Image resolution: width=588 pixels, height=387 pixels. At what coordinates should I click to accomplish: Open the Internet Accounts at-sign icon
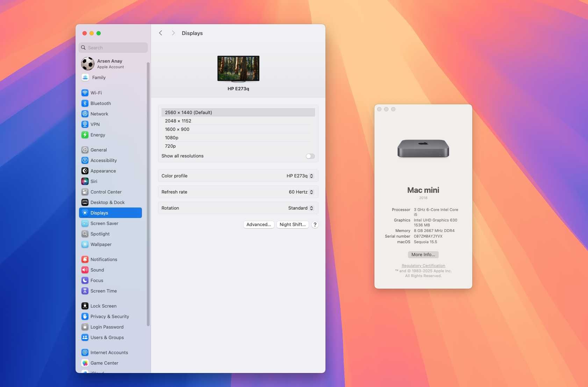click(85, 352)
